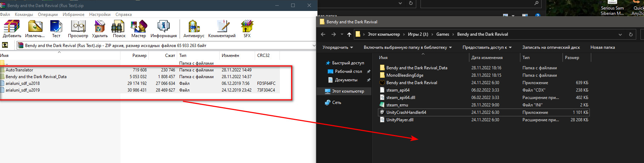Select the UnityCrashHandler64 application

point(406,112)
